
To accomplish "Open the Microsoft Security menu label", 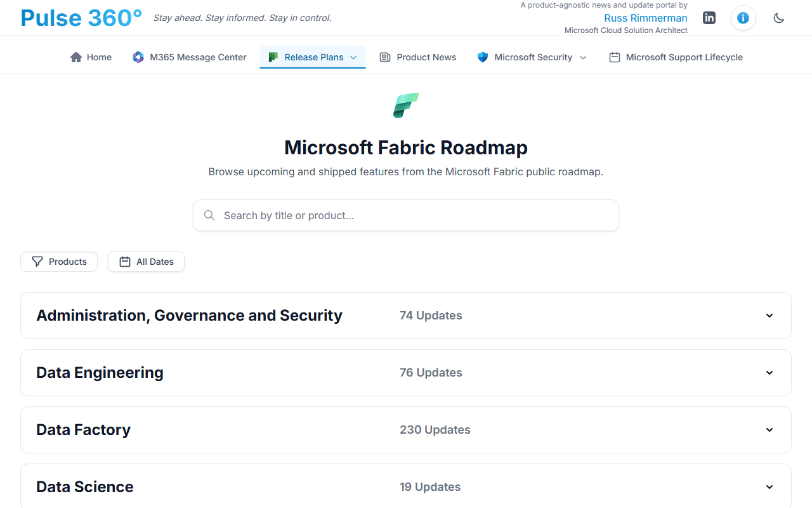I will [x=534, y=57].
